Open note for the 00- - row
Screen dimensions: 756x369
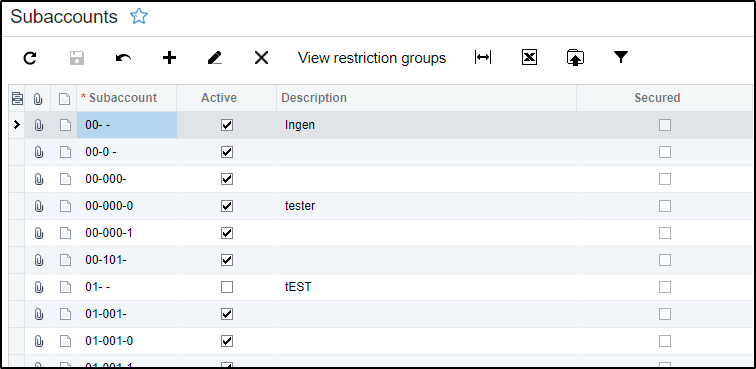pos(65,125)
